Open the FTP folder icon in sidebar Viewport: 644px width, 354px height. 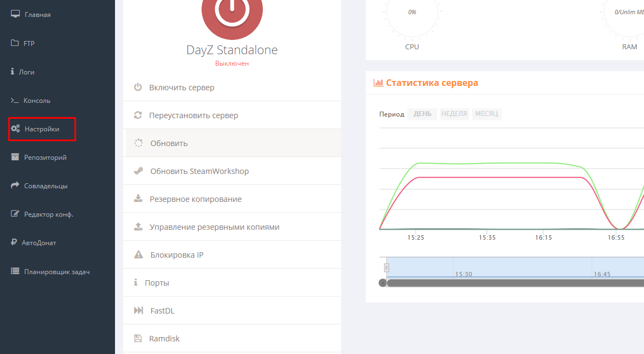(x=15, y=43)
